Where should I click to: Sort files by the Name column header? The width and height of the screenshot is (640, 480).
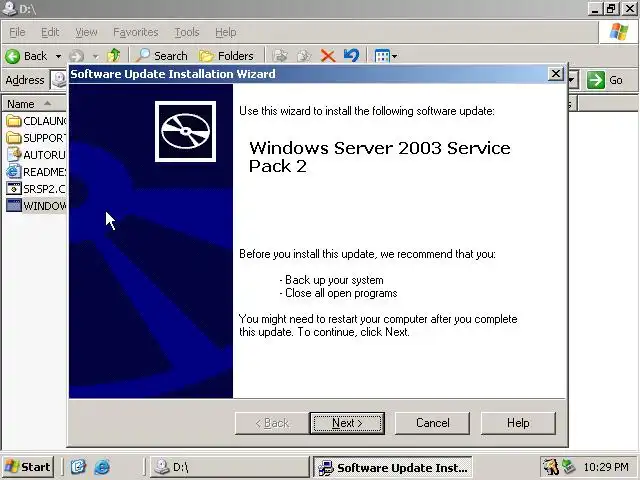(x=34, y=104)
